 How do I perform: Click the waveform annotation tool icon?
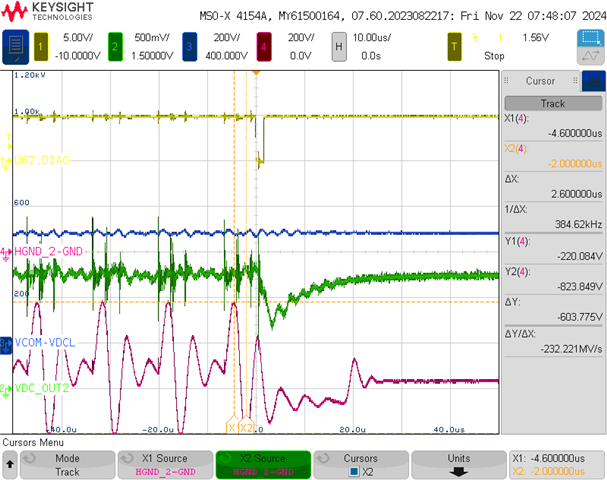(x=590, y=56)
